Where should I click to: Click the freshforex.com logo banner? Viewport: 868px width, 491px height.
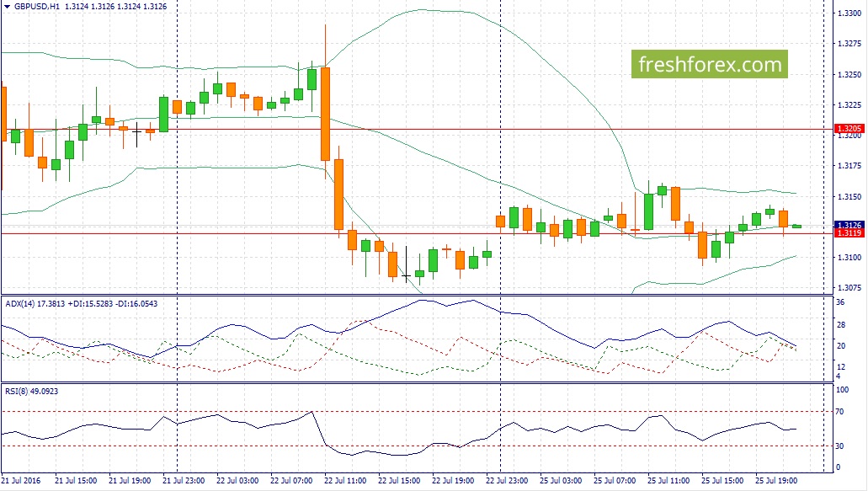pos(709,64)
